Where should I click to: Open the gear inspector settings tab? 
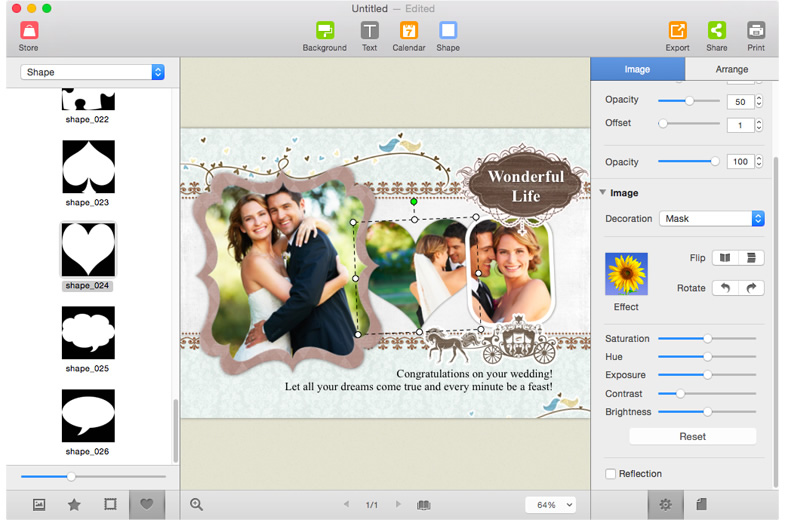[x=665, y=504]
